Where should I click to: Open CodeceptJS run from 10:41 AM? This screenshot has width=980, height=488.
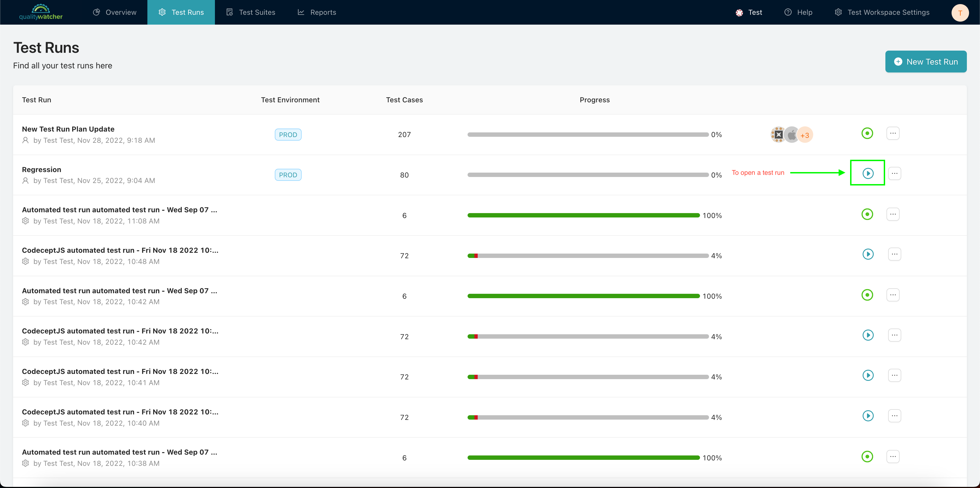pyautogui.click(x=120, y=371)
